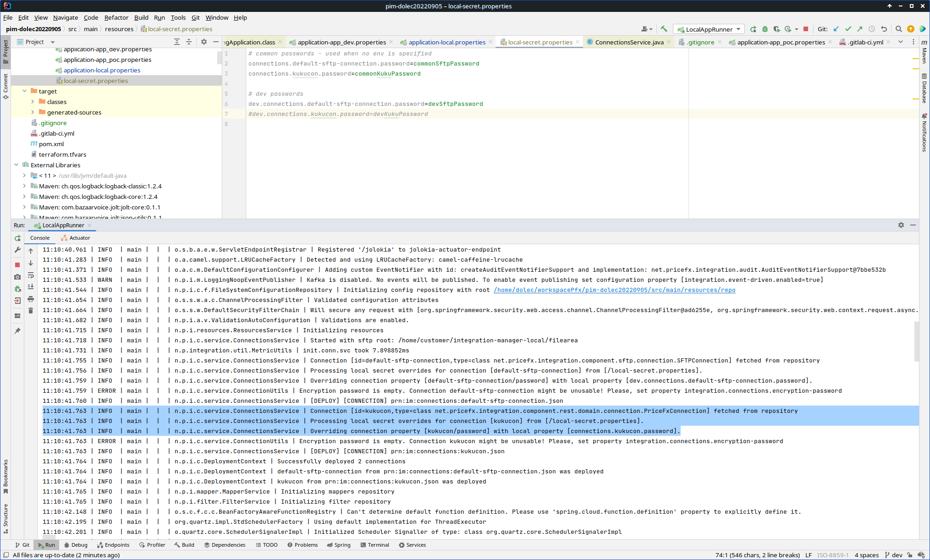Toggle the Notifications tool window
The height and width of the screenshot is (560, 930).
[x=924, y=133]
